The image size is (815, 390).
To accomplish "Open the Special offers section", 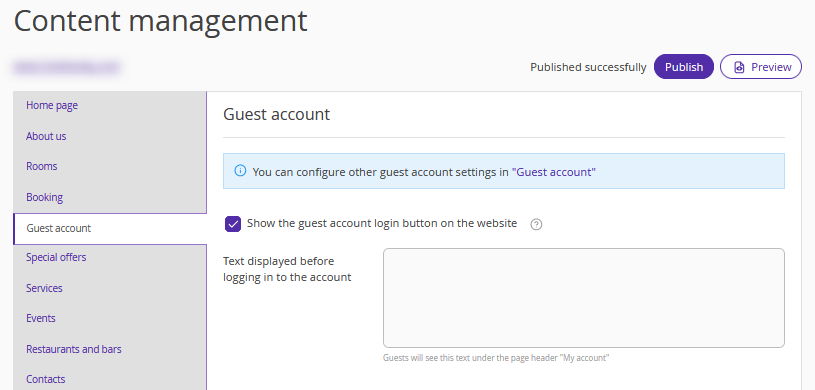I will point(56,257).
